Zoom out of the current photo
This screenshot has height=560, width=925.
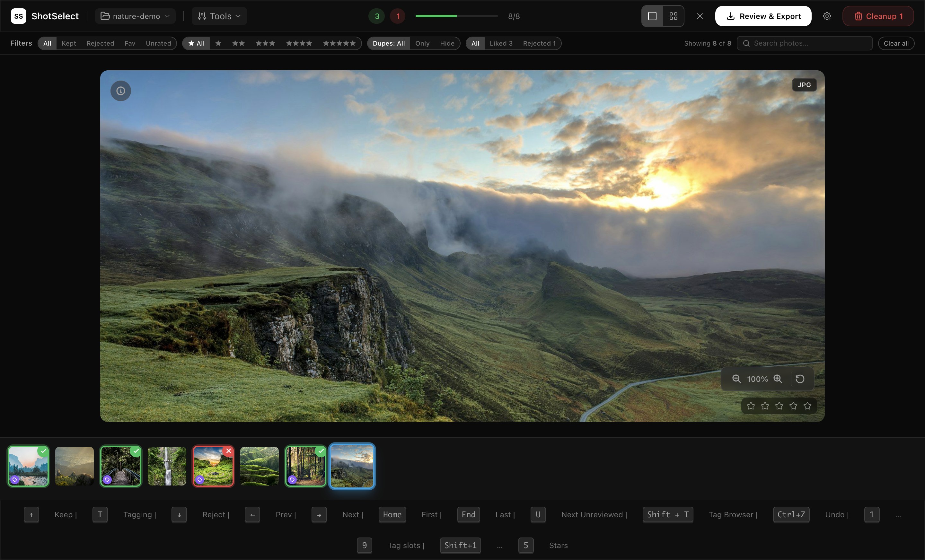tap(736, 379)
